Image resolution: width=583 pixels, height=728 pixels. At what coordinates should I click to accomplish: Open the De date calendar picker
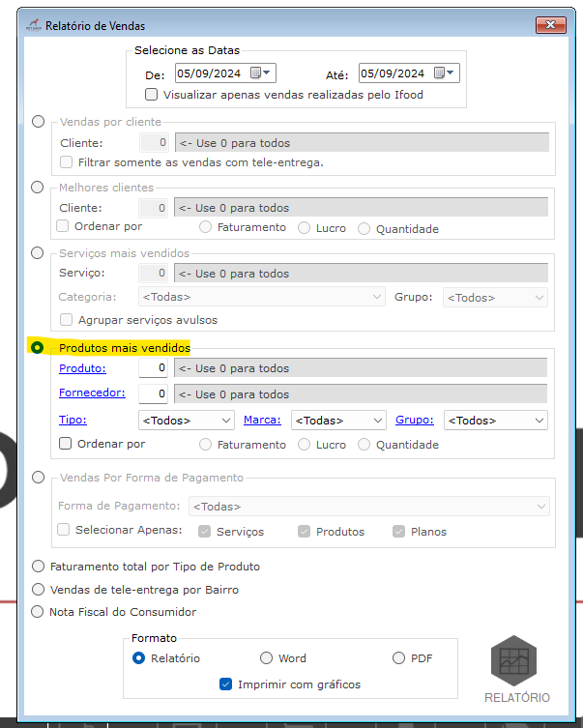pyautogui.click(x=260, y=73)
